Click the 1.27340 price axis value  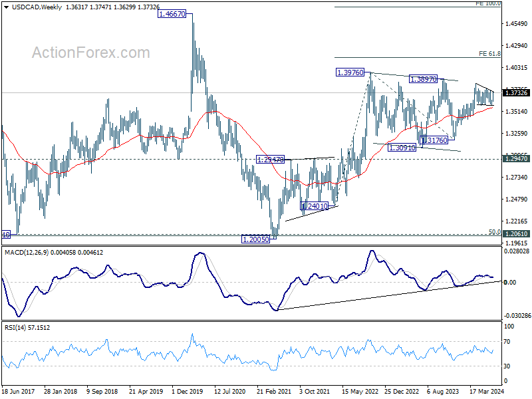pos(517,177)
